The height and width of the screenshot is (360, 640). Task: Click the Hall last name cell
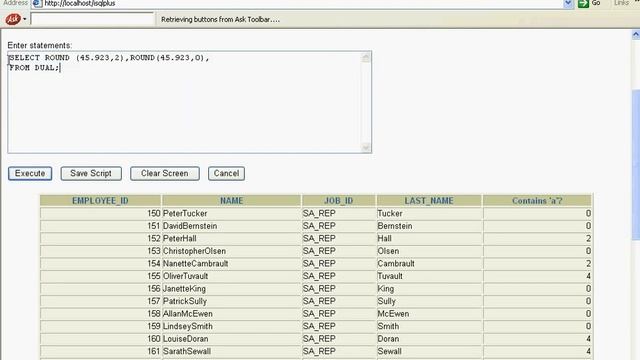(x=429, y=238)
